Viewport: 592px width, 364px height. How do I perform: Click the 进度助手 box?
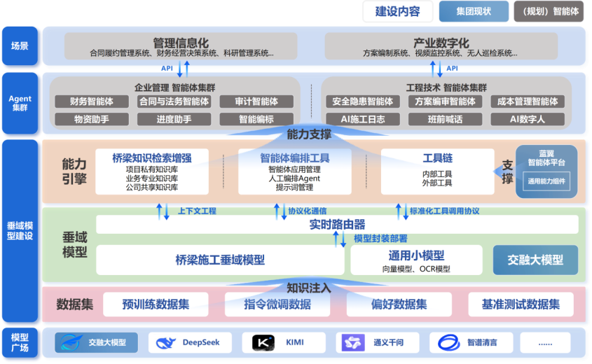pyautogui.click(x=174, y=119)
